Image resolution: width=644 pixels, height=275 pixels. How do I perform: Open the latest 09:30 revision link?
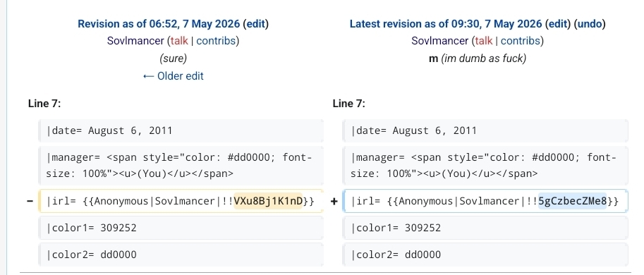446,24
